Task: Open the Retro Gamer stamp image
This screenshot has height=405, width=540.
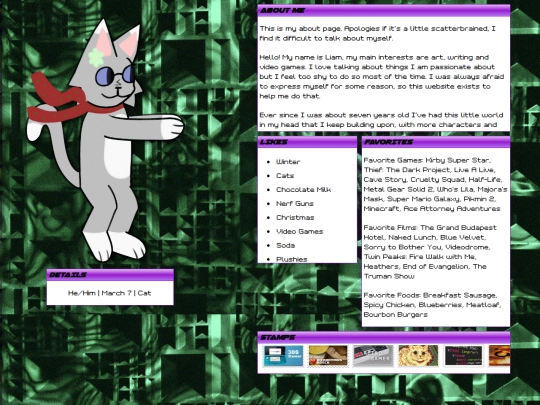Action: 373,356
